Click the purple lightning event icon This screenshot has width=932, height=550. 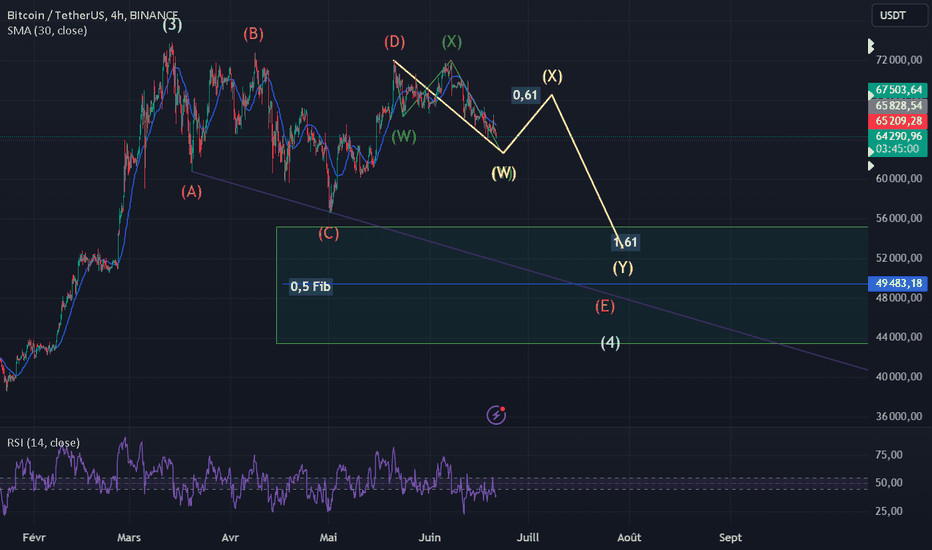(496, 415)
